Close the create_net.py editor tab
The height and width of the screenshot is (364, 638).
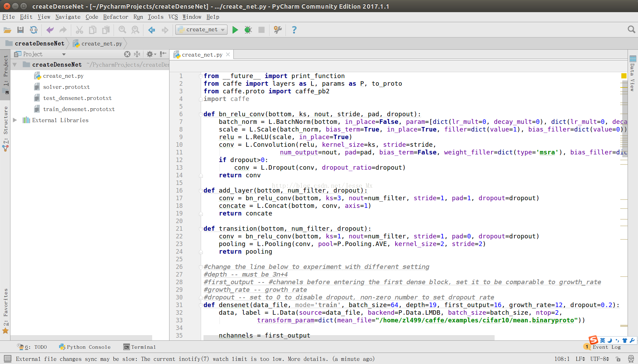click(x=228, y=54)
